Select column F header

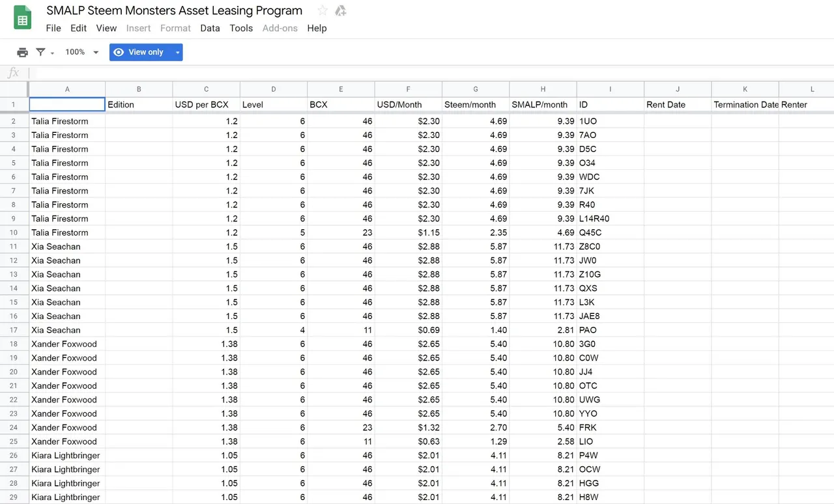408,89
